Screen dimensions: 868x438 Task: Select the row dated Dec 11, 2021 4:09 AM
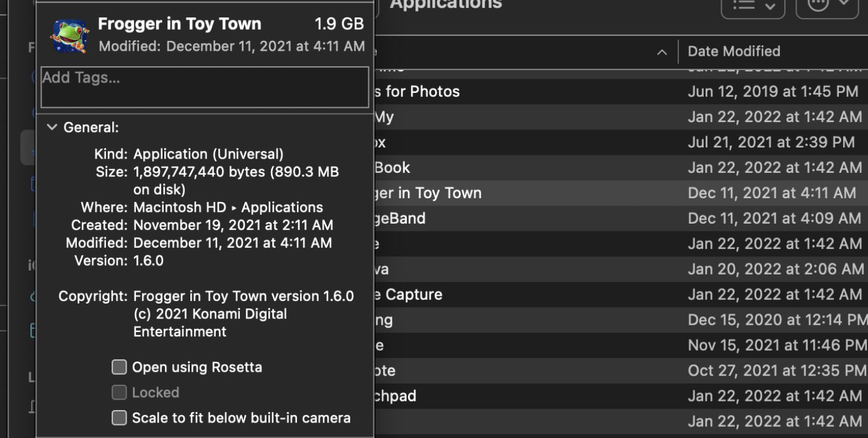[620, 219]
